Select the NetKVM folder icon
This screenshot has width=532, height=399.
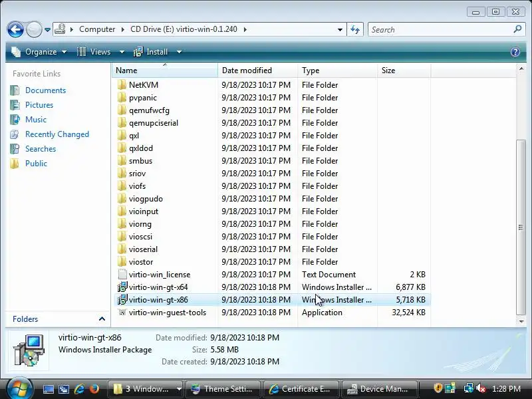[x=122, y=84]
